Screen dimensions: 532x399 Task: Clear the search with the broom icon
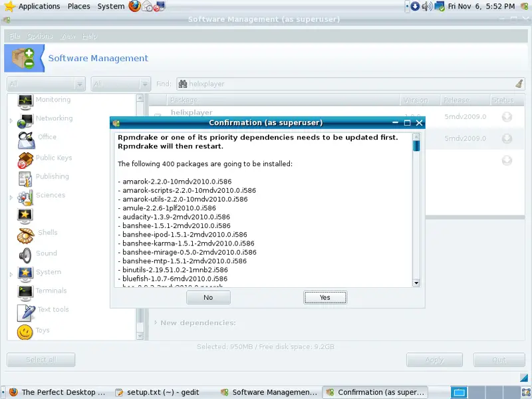pos(519,84)
